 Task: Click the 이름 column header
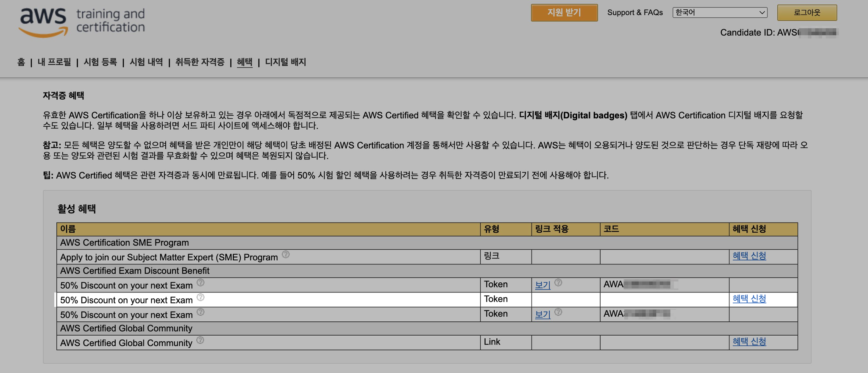pyautogui.click(x=268, y=229)
